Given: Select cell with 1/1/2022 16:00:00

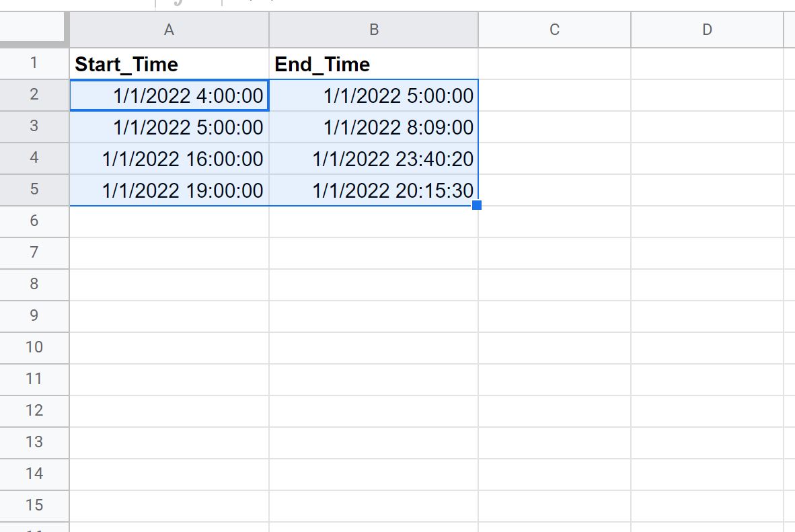Looking at the screenshot, I should 169,159.
